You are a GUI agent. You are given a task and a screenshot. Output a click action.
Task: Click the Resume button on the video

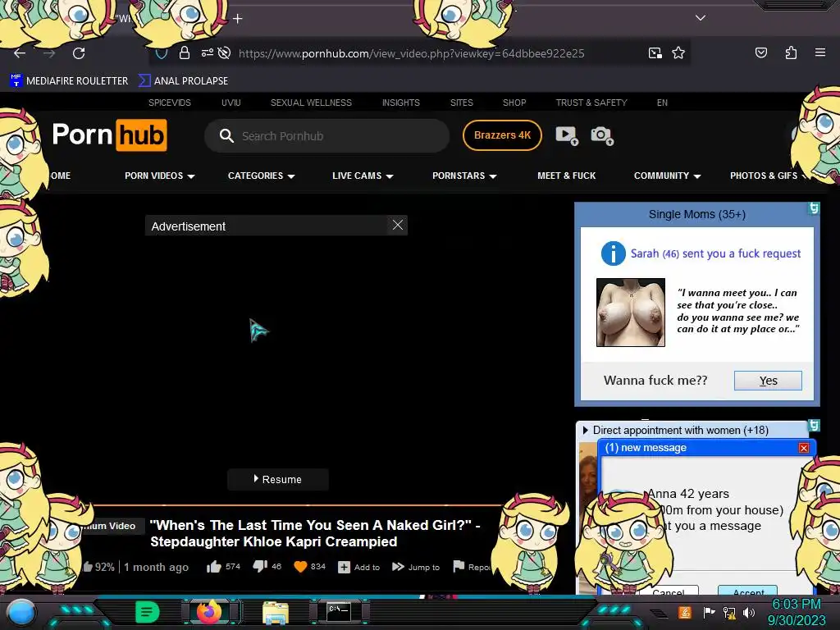[277, 479]
